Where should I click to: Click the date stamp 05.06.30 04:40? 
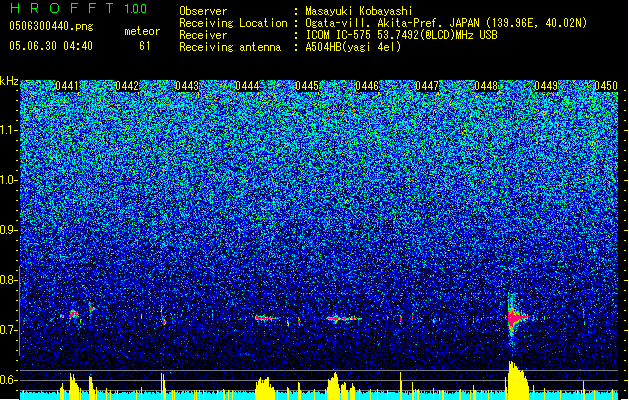tap(51, 46)
